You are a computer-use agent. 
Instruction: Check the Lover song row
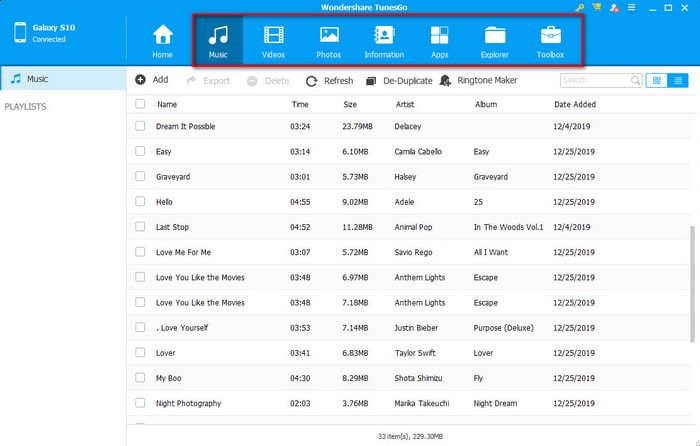pyautogui.click(x=140, y=353)
